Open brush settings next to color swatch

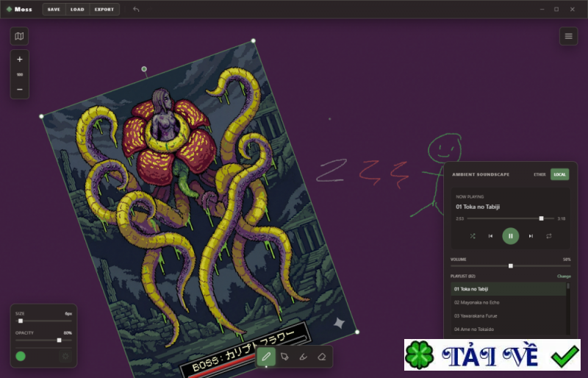65,356
